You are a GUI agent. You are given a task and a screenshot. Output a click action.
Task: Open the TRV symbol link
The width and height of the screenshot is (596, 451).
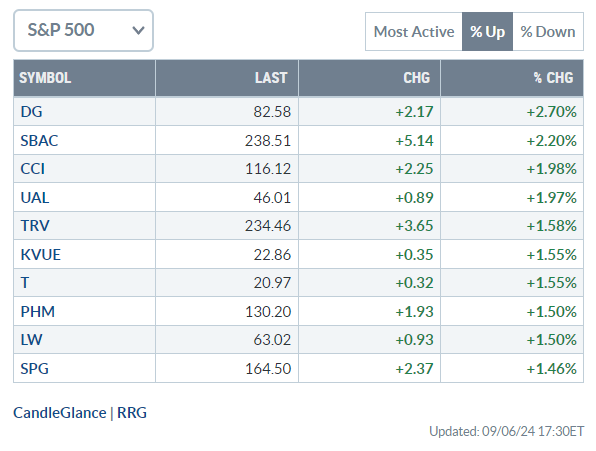pyautogui.click(x=35, y=226)
